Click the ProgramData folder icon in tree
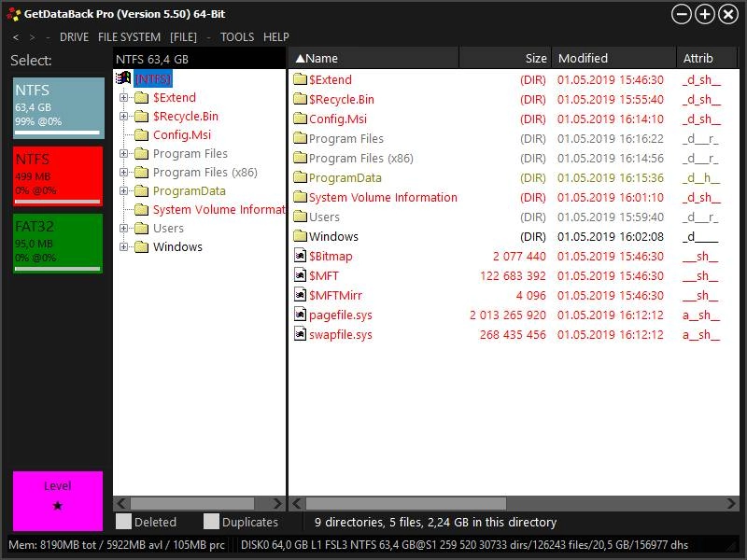 (142, 191)
